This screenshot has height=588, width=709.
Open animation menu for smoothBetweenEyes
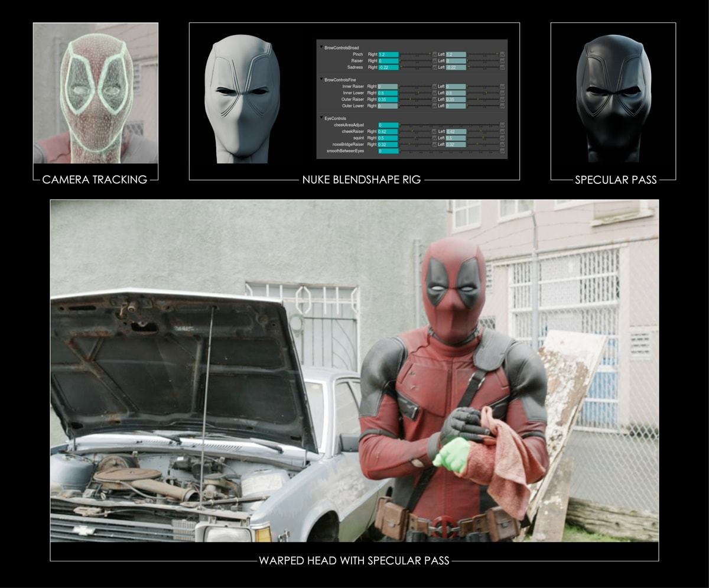(502, 151)
